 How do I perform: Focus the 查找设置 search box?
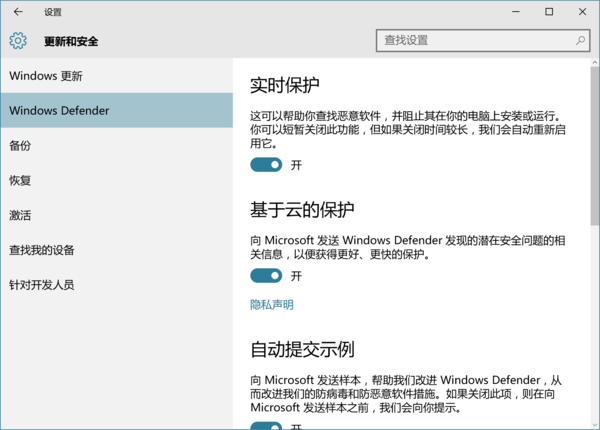[x=483, y=40]
